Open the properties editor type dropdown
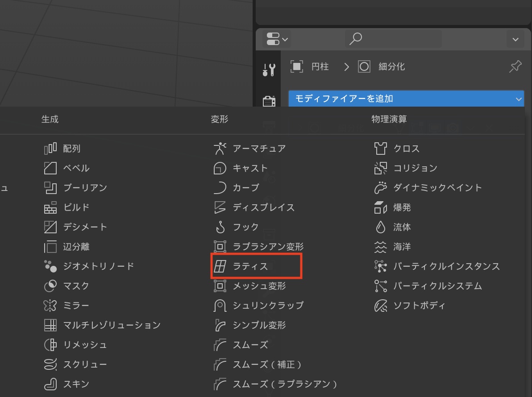This screenshot has width=532, height=397. [277, 39]
